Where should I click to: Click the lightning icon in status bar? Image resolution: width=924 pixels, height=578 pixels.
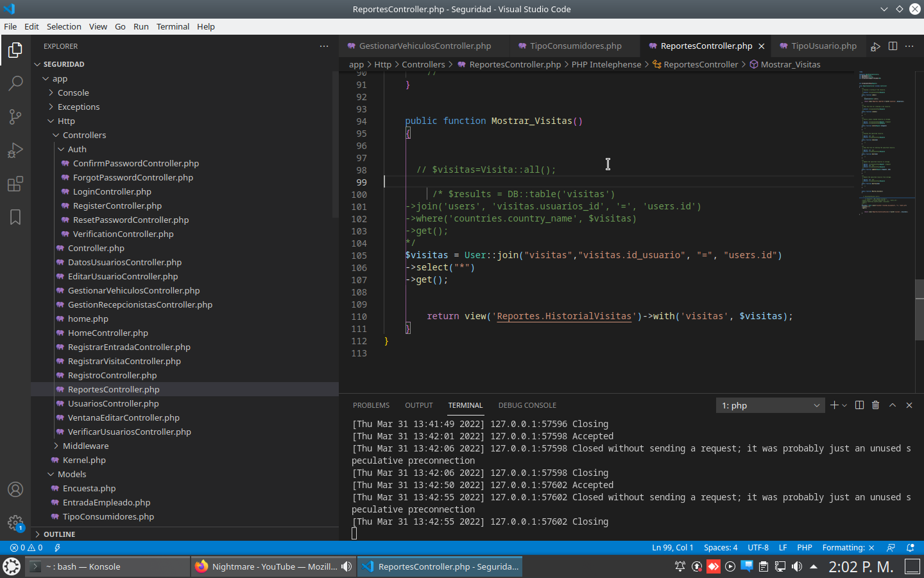pos(57,548)
